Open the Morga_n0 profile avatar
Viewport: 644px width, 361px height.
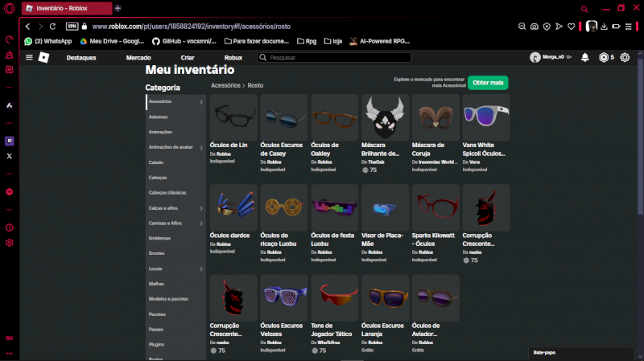click(x=535, y=57)
